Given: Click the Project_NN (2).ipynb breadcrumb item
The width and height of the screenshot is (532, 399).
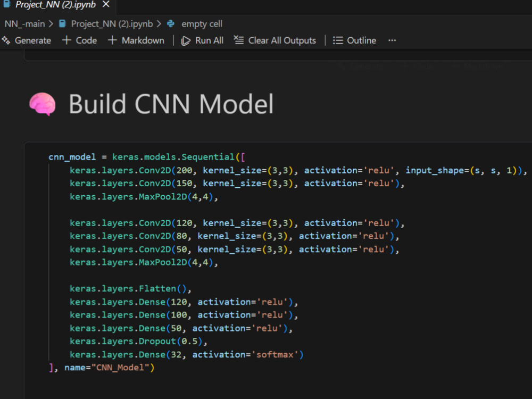Looking at the screenshot, I should click(112, 24).
